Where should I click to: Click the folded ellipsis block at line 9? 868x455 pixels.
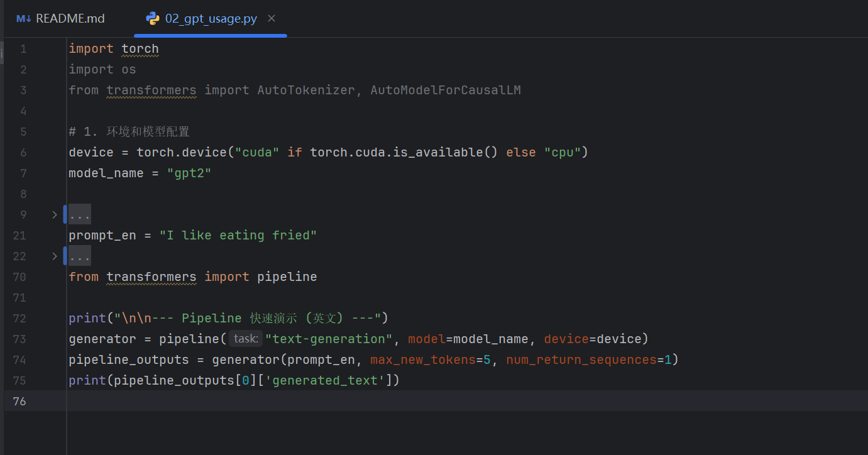(x=80, y=215)
